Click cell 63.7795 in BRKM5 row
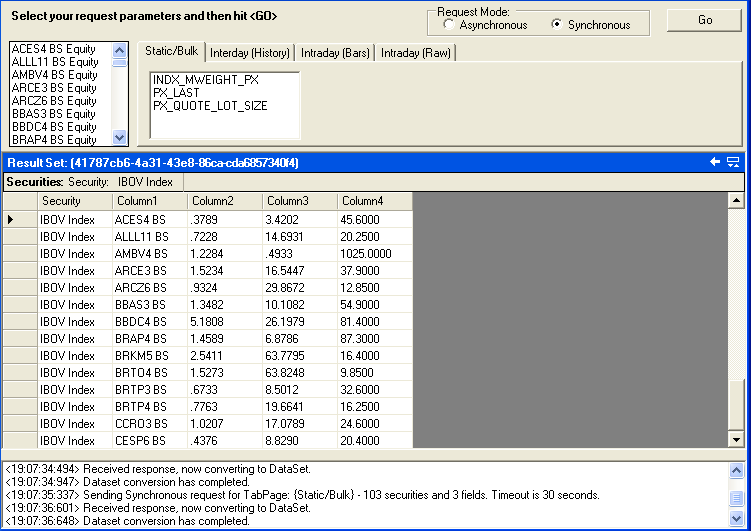The width and height of the screenshot is (751, 531). pos(300,356)
